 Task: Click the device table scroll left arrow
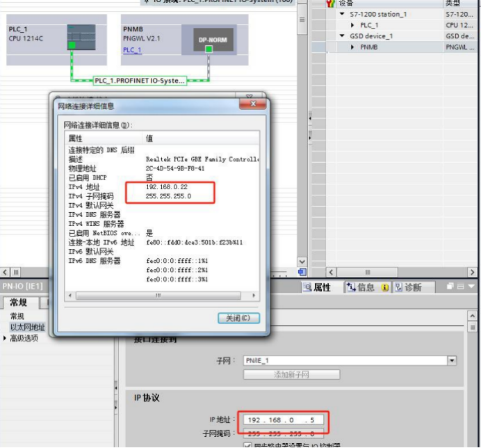click(331, 272)
